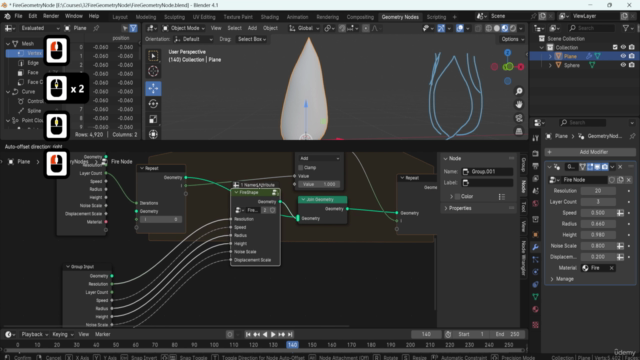Select the Select Box tool in viewport toolbar
The height and width of the screenshot is (360, 640).
pos(153,56)
